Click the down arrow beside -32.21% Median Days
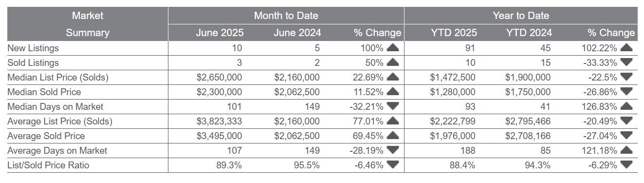Screen dimensions: 644x183 (x=393, y=106)
